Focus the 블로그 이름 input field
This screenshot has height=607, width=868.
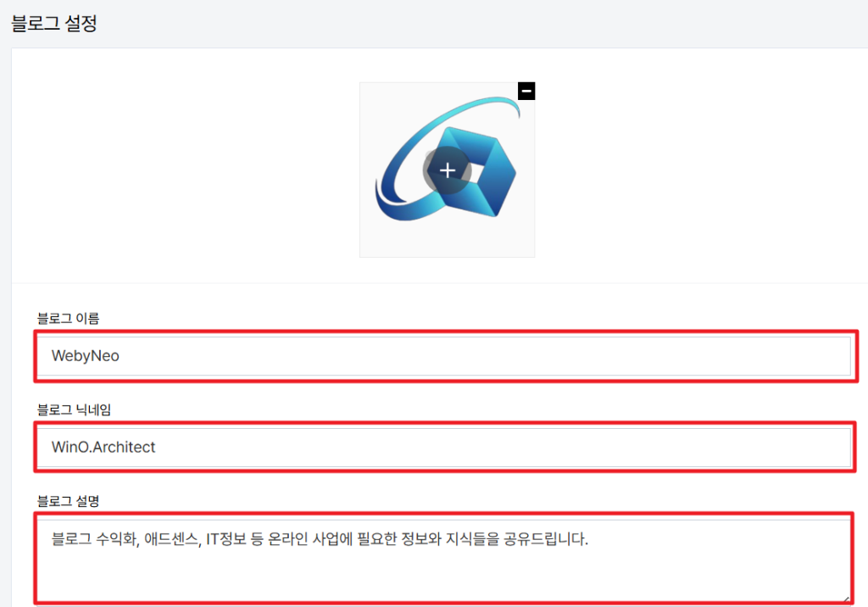click(444, 355)
